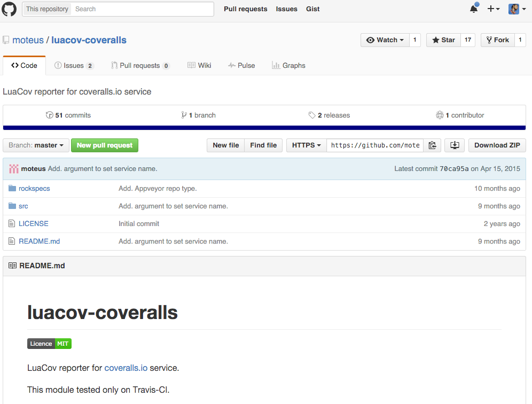Click the folder icon next to src
Viewport: 532px width, 404px height.
pyautogui.click(x=12, y=206)
